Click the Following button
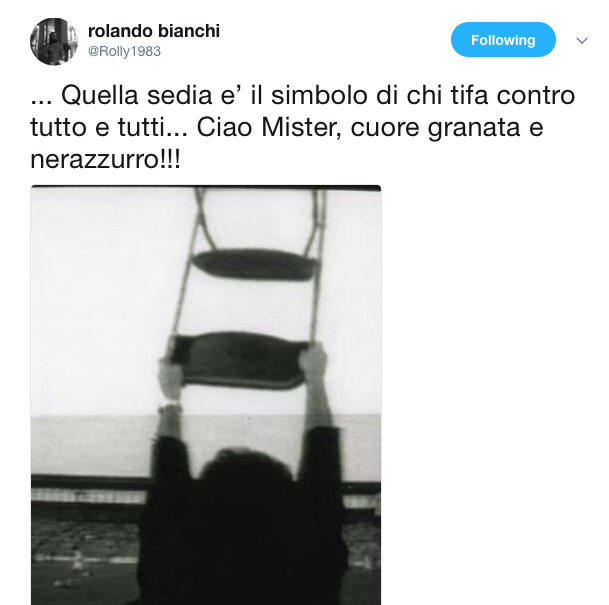This screenshot has height=605, width=609. (x=503, y=40)
